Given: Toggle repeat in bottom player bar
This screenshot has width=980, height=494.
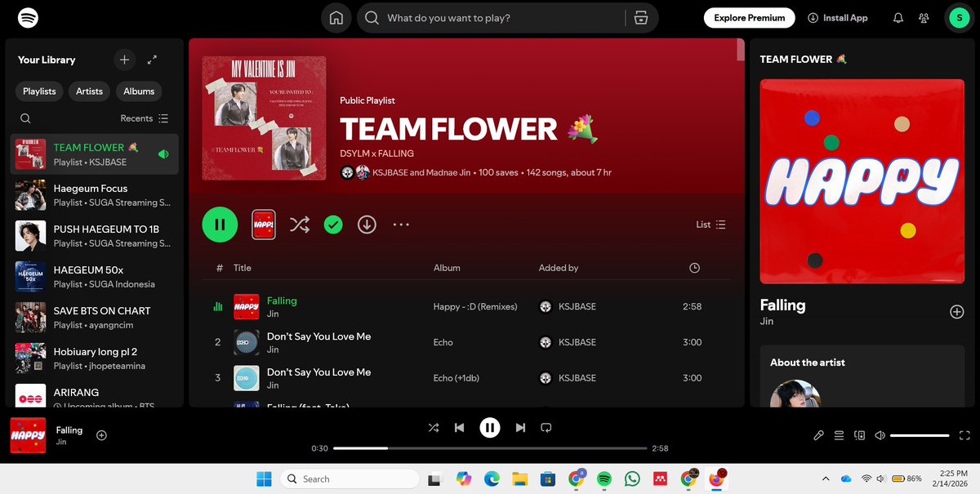Looking at the screenshot, I should click(x=546, y=428).
